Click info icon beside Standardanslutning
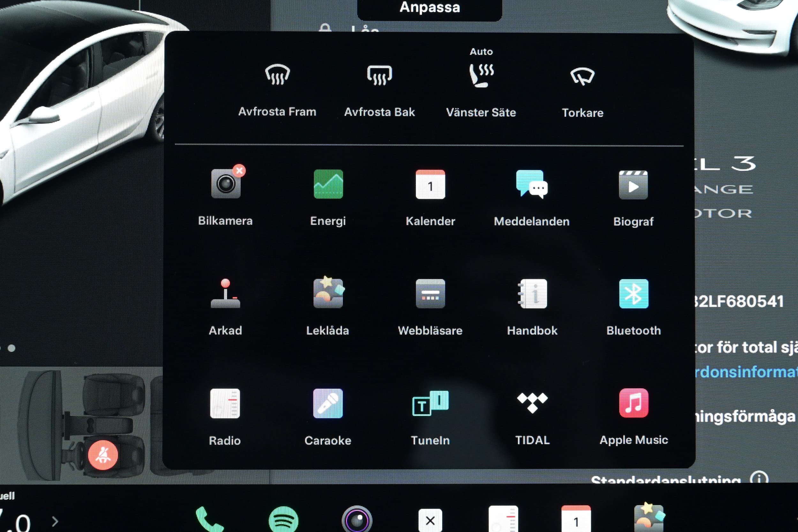 759,478
